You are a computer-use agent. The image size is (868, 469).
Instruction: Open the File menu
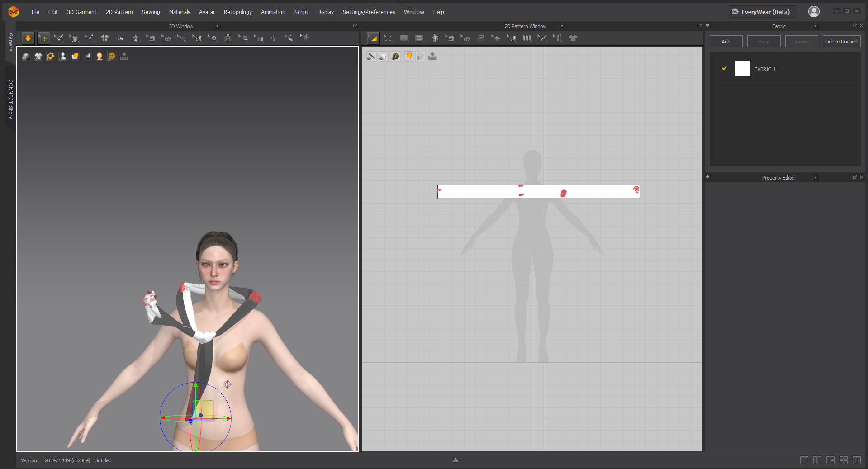(x=35, y=12)
